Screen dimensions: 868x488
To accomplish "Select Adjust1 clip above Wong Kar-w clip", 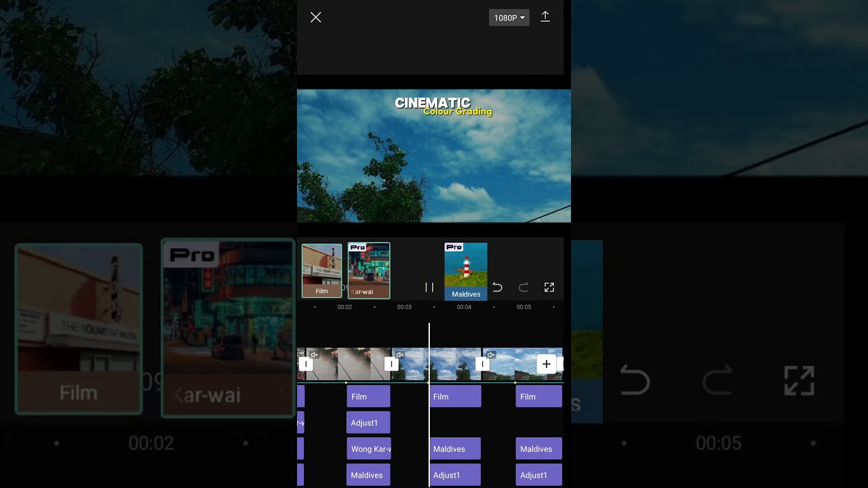I will pyautogui.click(x=368, y=422).
